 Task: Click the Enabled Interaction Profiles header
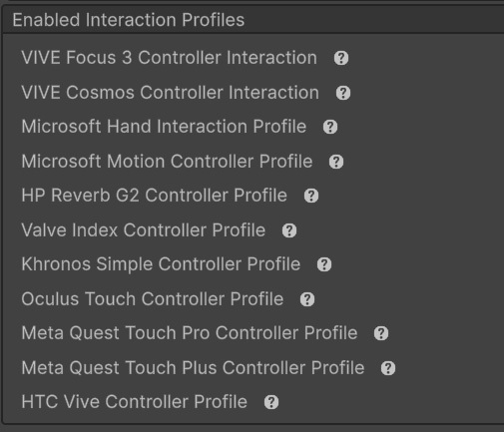click(252, 20)
